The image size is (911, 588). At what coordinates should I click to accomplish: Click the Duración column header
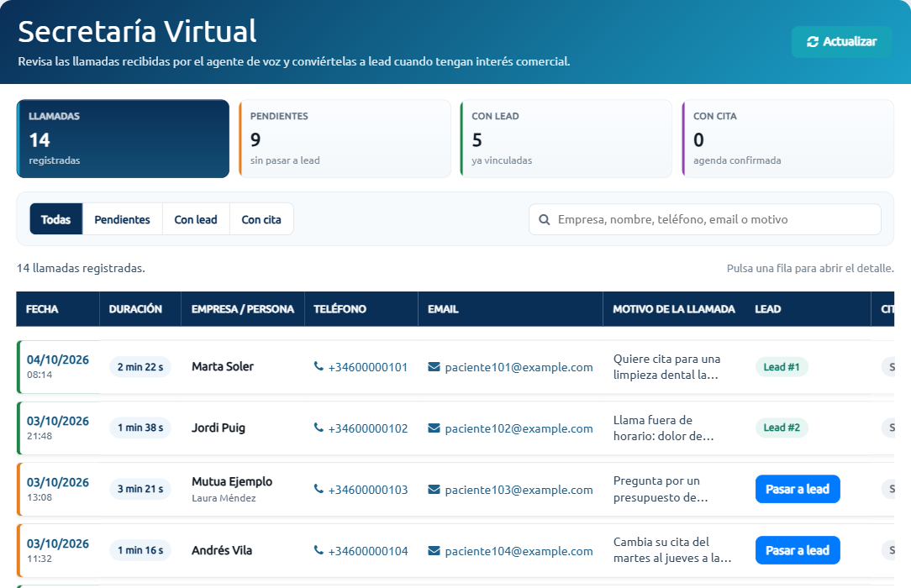pyautogui.click(x=140, y=309)
